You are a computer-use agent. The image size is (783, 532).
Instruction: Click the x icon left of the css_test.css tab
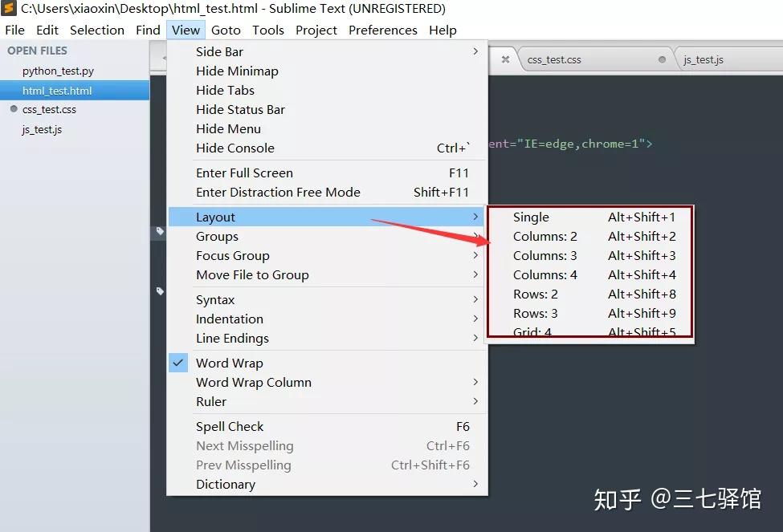point(505,59)
